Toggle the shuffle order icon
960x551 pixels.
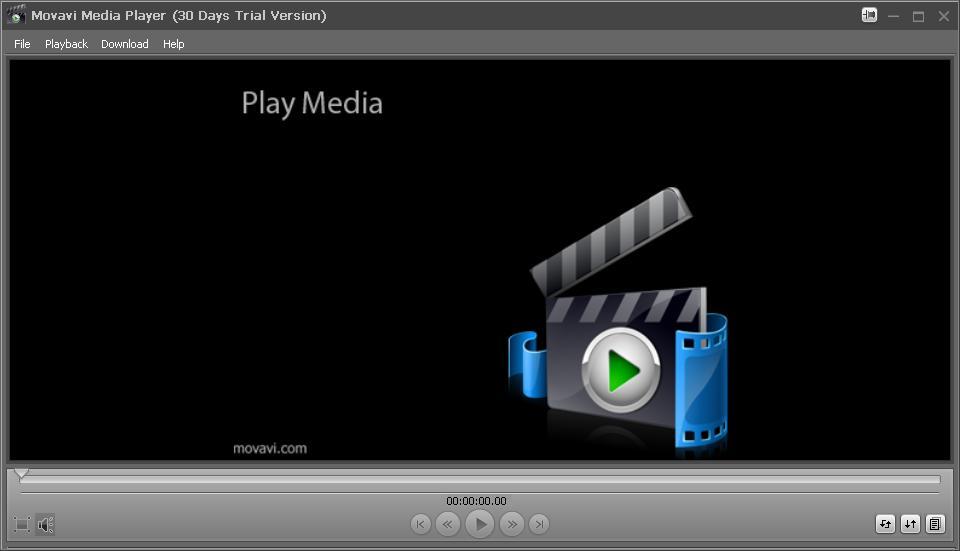click(910, 524)
